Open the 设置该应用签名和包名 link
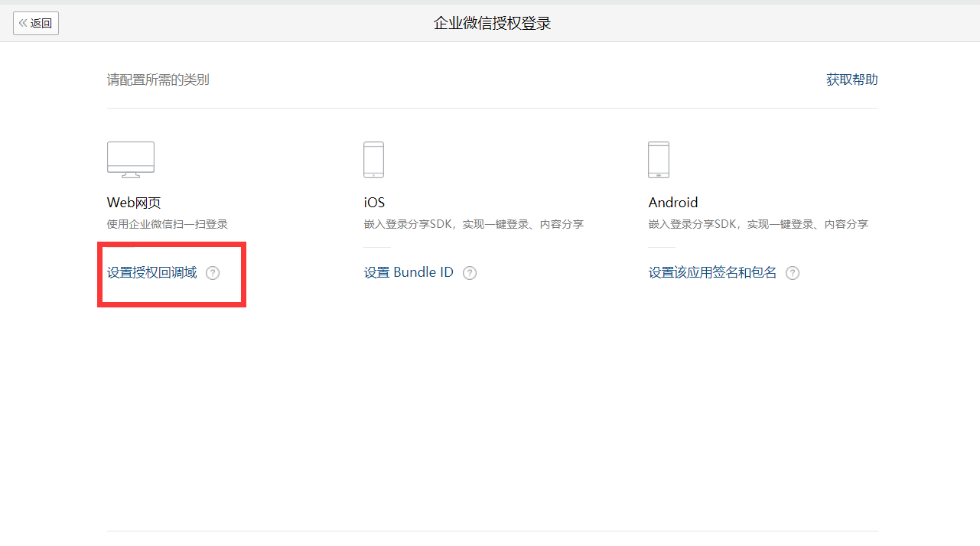The image size is (980, 546). [x=712, y=273]
